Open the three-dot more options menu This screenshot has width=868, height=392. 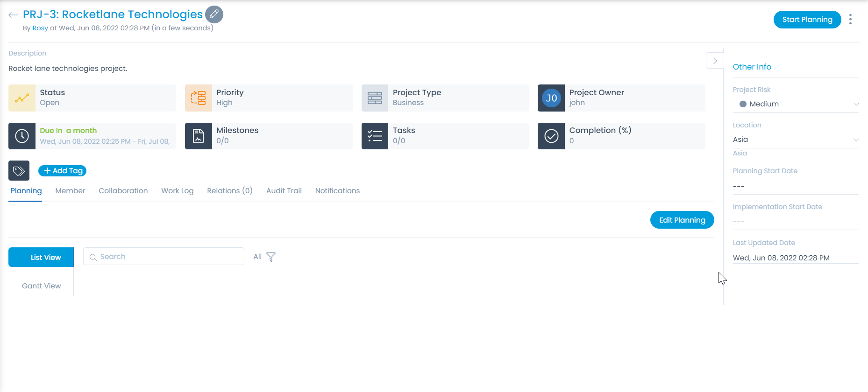click(x=850, y=19)
